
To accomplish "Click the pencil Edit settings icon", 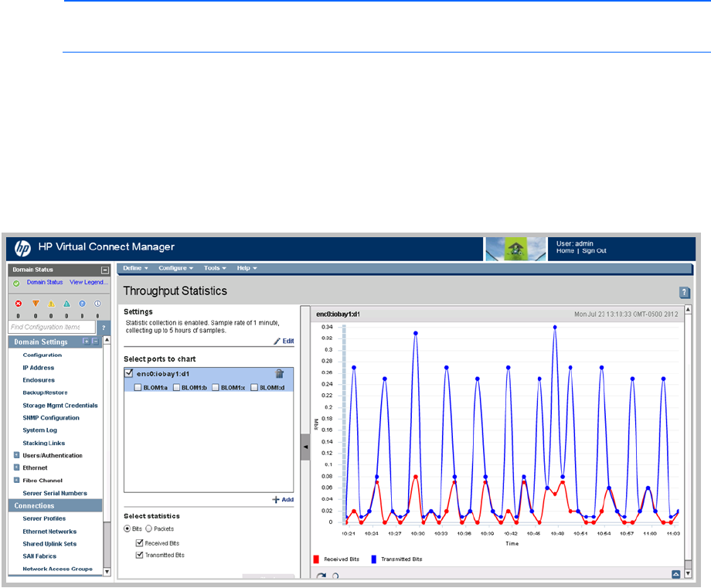I will 277,341.
